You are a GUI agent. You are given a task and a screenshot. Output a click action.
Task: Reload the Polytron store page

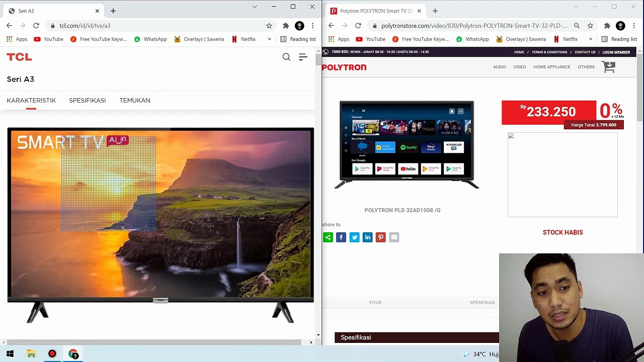(x=358, y=26)
